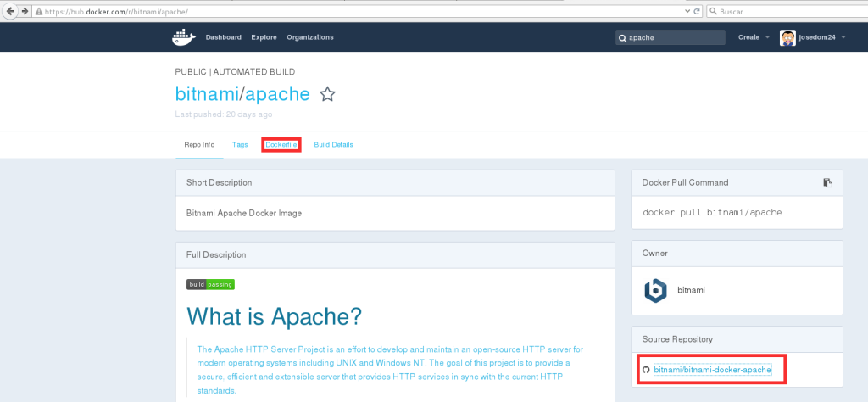
Task: Expand the josedom24 account dropdown
Action: tap(822, 37)
